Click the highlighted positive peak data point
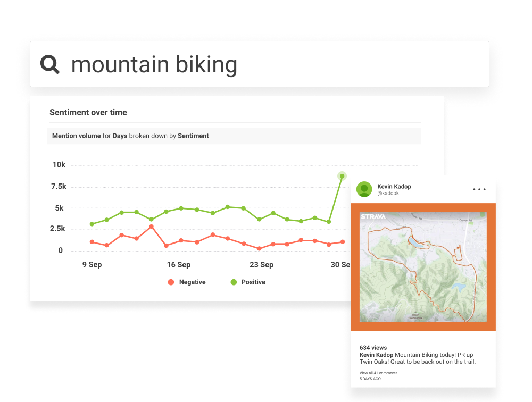532x402 pixels. coord(342,176)
